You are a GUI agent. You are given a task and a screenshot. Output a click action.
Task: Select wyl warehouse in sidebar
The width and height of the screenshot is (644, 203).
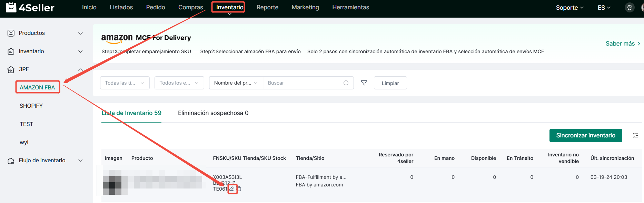[x=24, y=142]
